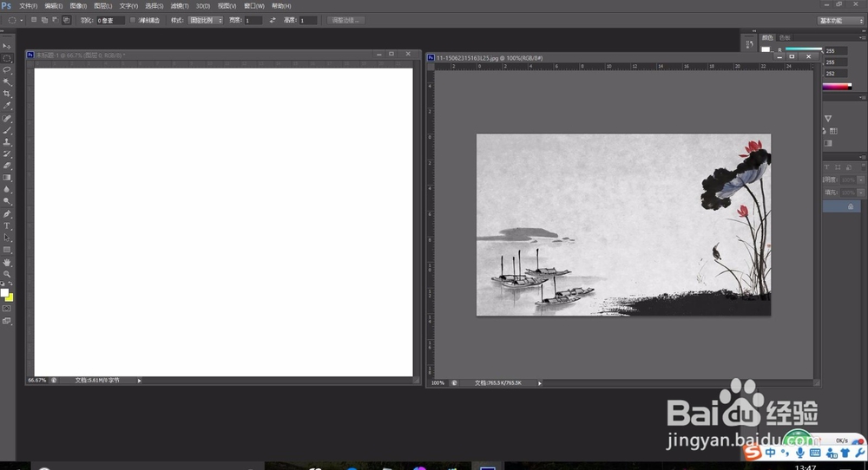Screen dimensions: 868x470
Task: Open the opacity dropdown in Layers panel
Action: click(x=860, y=180)
